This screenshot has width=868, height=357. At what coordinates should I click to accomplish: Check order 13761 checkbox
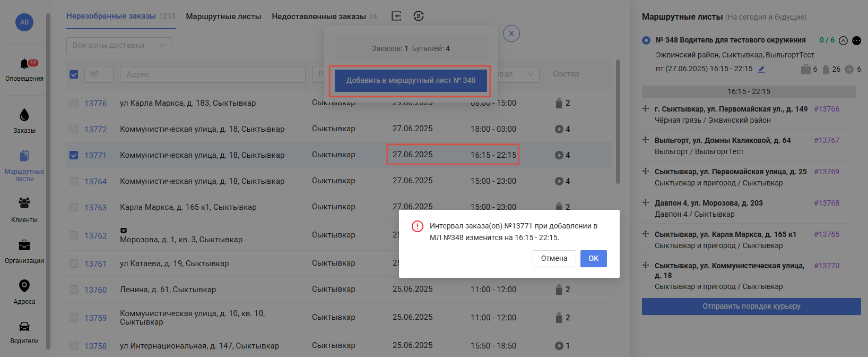(74, 263)
